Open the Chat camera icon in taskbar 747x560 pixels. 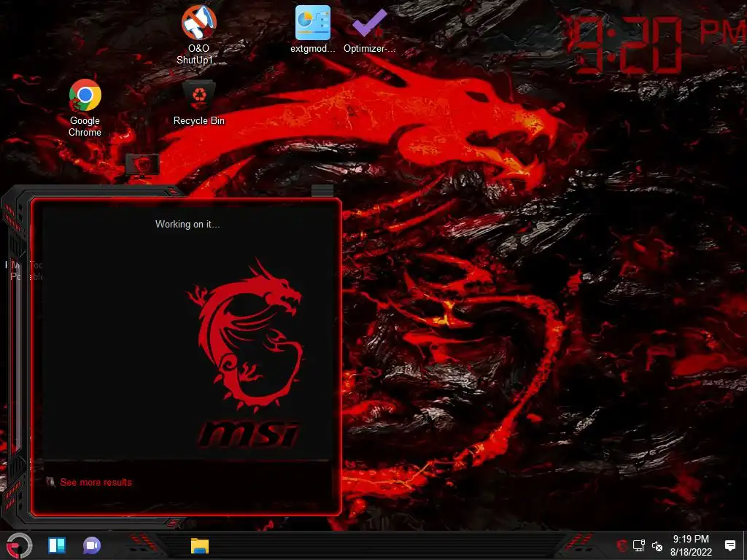click(x=91, y=545)
